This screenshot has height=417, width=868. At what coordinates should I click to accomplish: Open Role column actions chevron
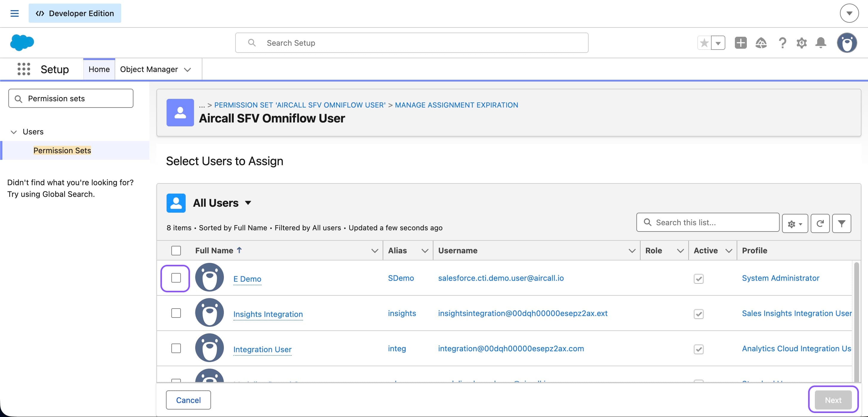click(680, 251)
